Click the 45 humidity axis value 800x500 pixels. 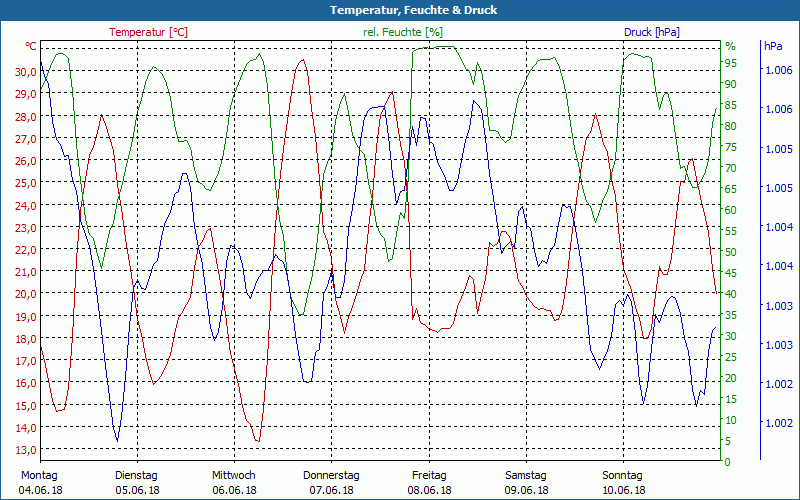(x=731, y=273)
